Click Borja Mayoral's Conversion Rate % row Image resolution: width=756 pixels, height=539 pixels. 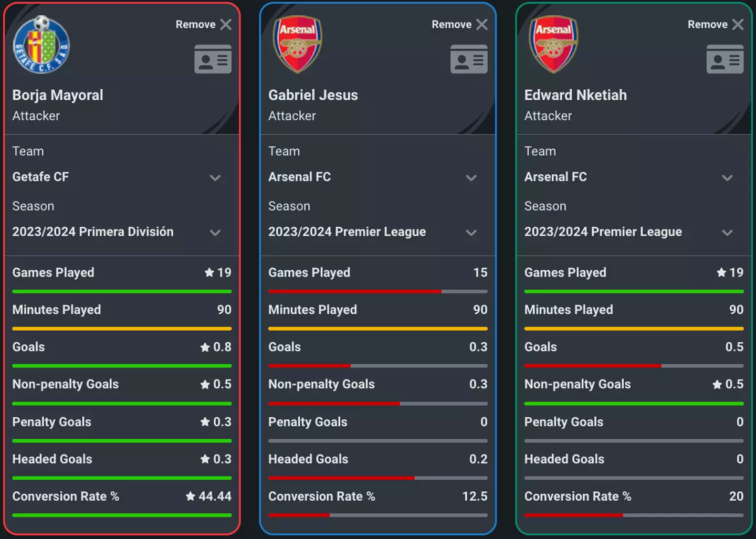[x=122, y=496]
